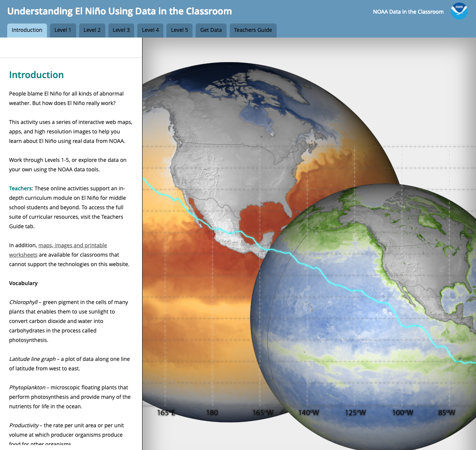Click the NOAA logo emblem
The width and height of the screenshot is (476, 450).
point(459,11)
